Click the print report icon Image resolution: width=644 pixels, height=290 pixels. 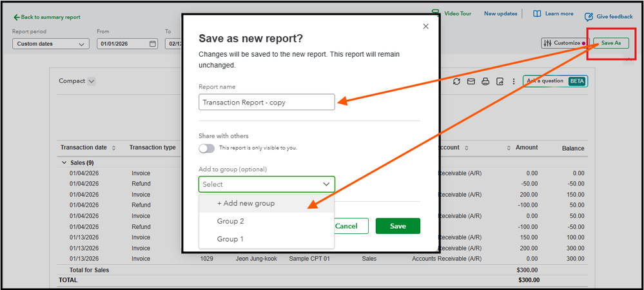[485, 81]
